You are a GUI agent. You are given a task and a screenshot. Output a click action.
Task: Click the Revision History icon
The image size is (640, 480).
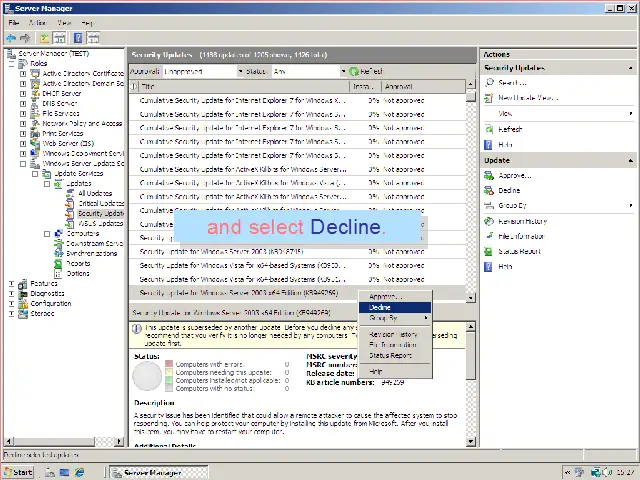point(489,221)
